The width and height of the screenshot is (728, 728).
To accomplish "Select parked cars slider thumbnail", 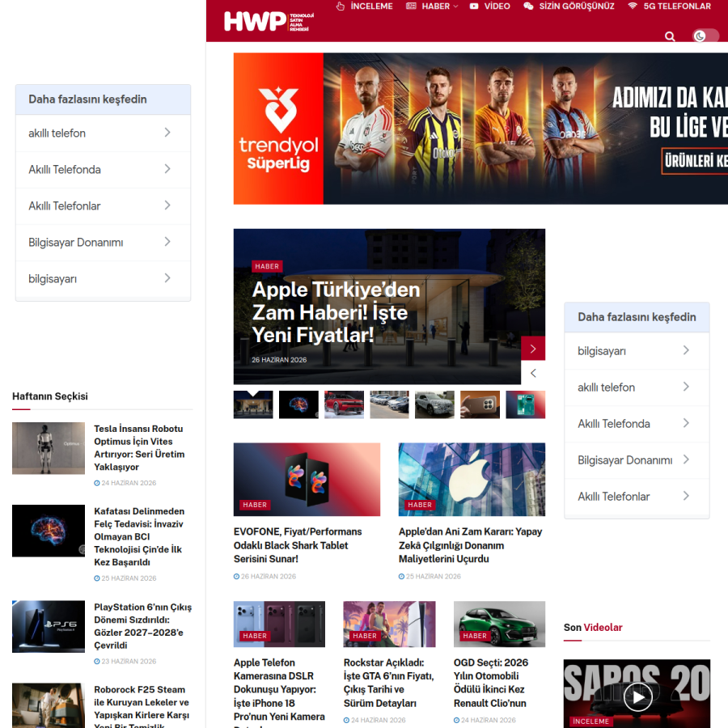I will click(x=389, y=404).
